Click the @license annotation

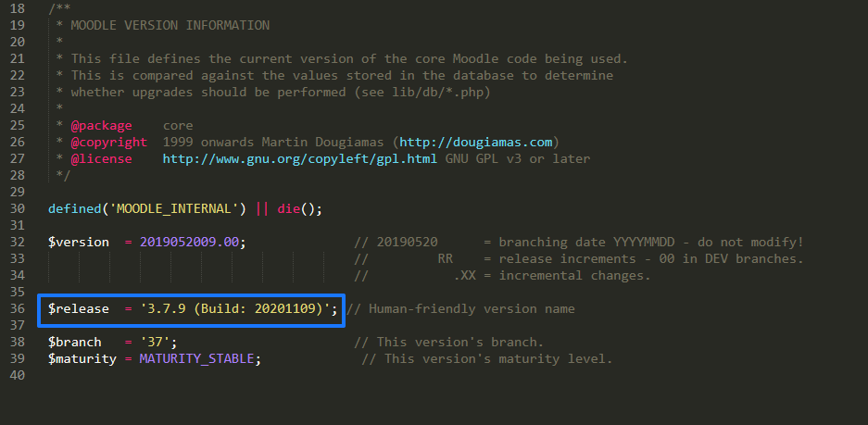tap(101, 159)
